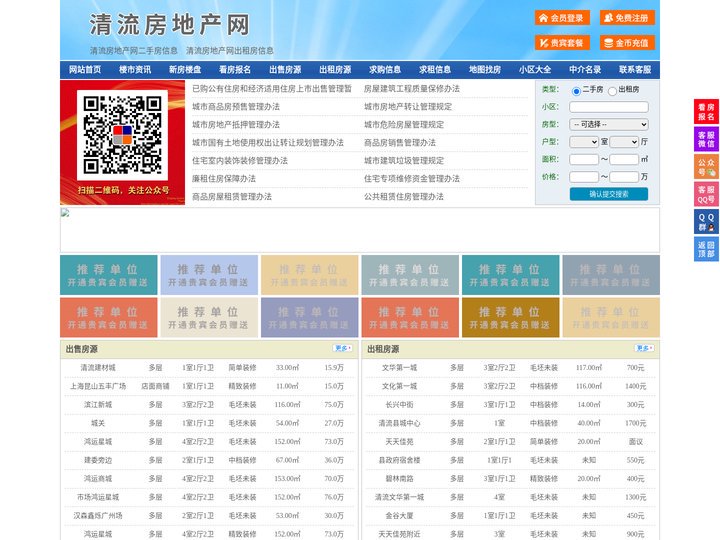Open 房屋建筑工程质量保修办法 link
The width and height of the screenshot is (720, 540).
pyautogui.click(x=412, y=89)
